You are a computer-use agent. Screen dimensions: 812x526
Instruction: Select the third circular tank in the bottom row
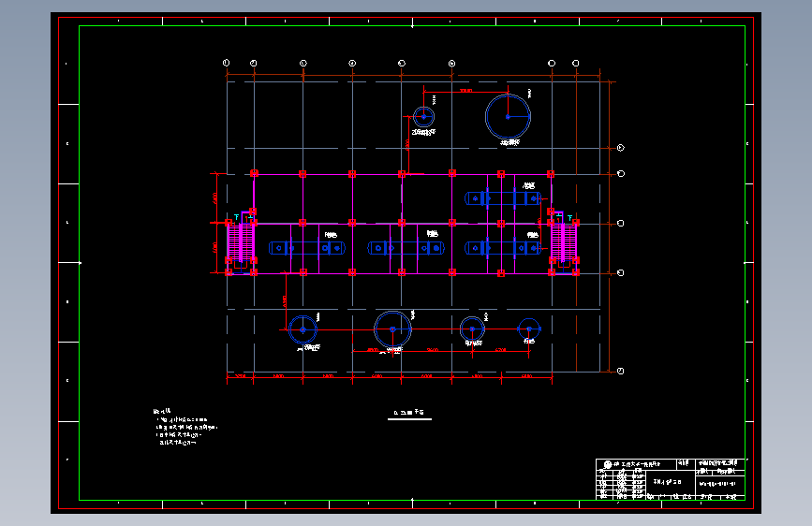point(472,329)
